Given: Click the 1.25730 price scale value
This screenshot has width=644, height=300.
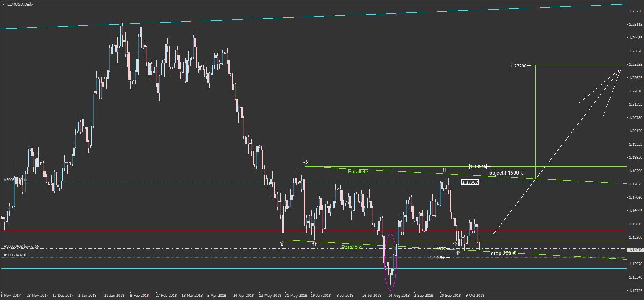Looking at the screenshot, I should [x=636, y=11].
